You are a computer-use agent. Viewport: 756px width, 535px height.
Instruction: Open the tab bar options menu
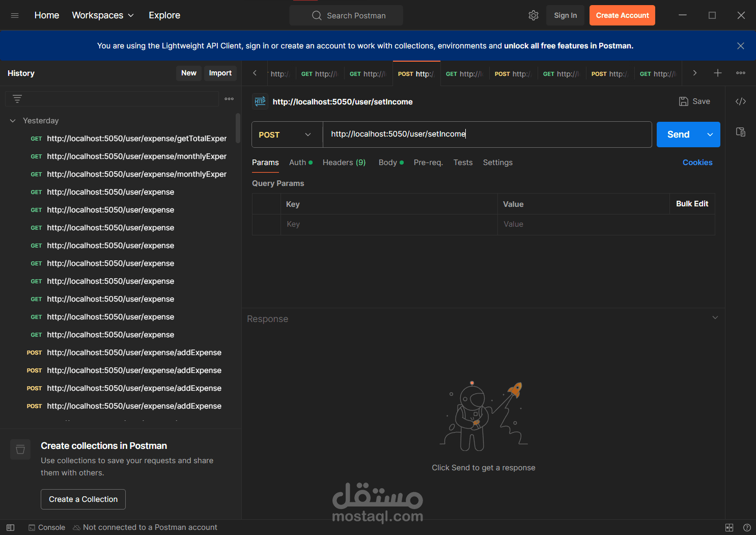click(x=741, y=73)
